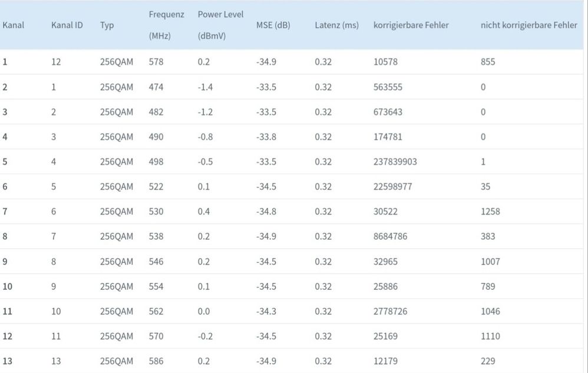Select frequency value 522
This screenshot has height=373, width=588.
pos(156,187)
